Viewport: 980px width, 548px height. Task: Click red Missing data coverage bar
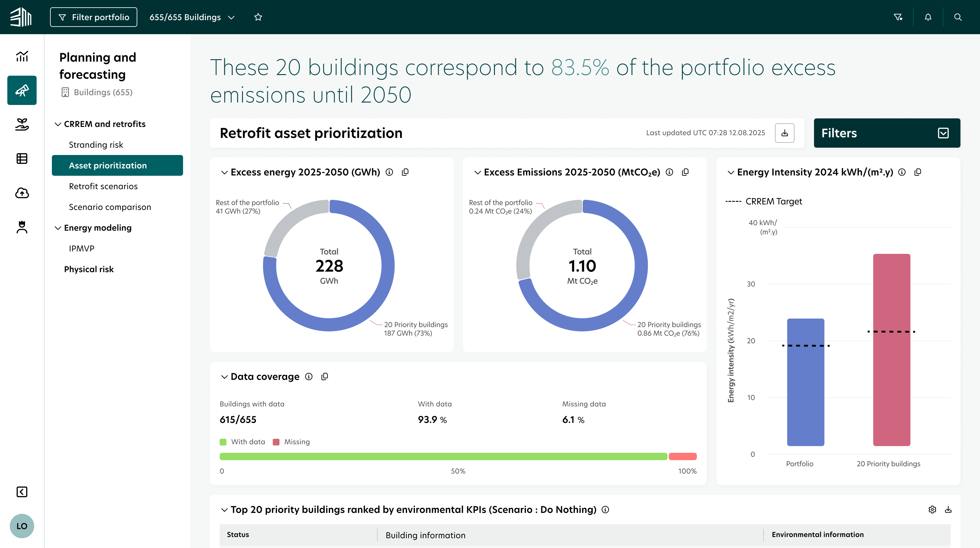(x=683, y=456)
